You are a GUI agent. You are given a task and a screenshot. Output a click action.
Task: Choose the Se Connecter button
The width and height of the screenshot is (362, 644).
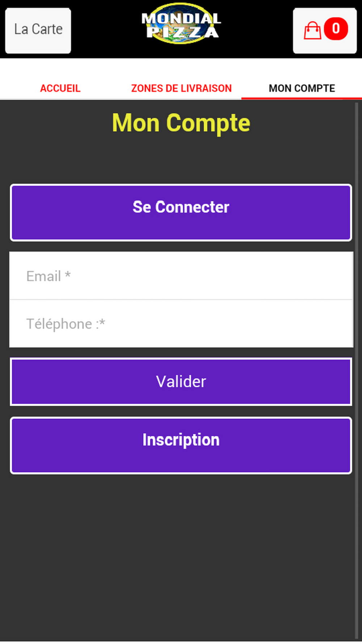181,213
